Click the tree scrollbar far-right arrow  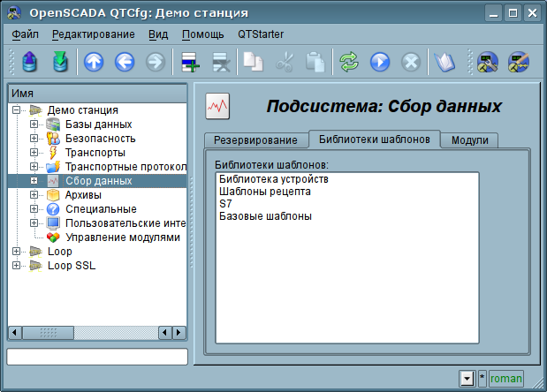(179, 333)
